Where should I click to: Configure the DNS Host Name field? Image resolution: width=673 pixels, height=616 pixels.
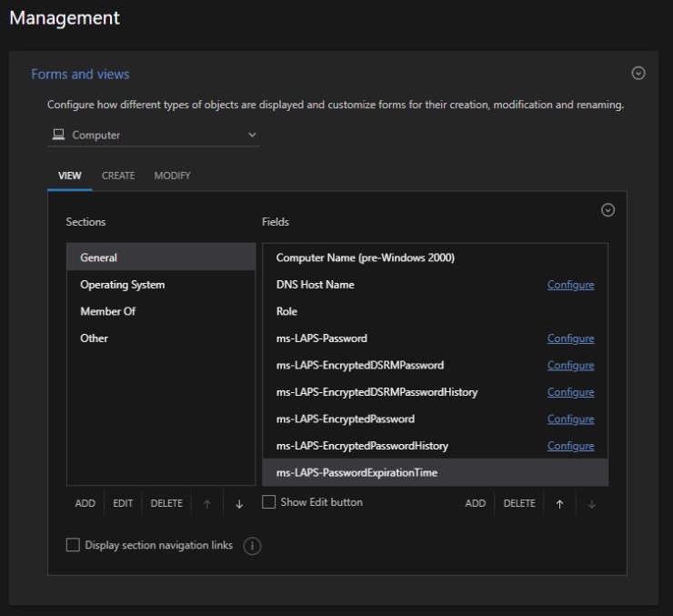pyautogui.click(x=570, y=285)
